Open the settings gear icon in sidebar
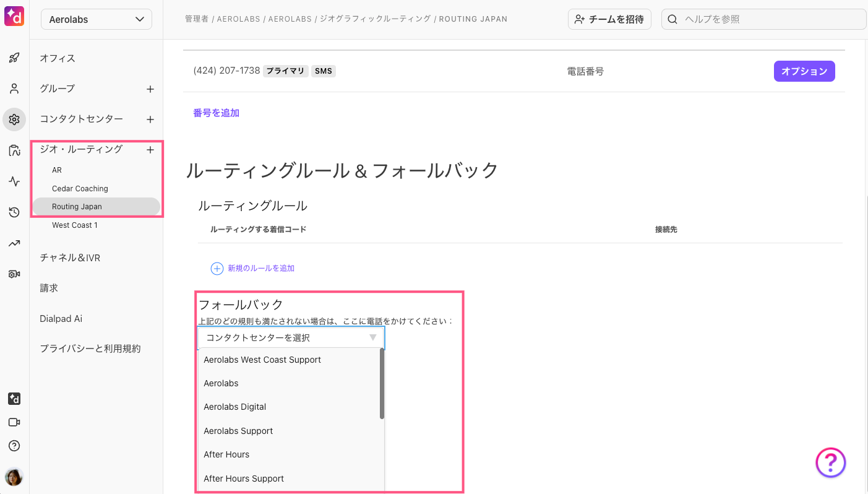The height and width of the screenshot is (494, 868). point(14,119)
